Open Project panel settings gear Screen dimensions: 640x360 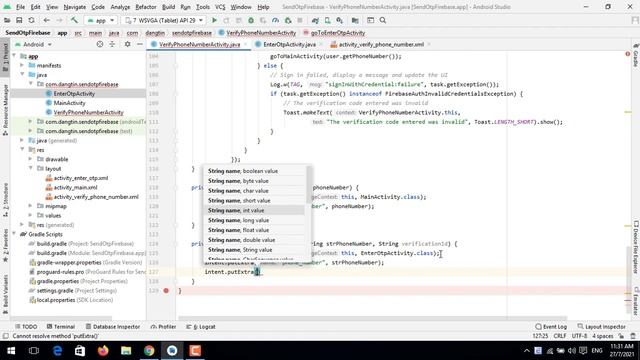[x=127, y=44]
